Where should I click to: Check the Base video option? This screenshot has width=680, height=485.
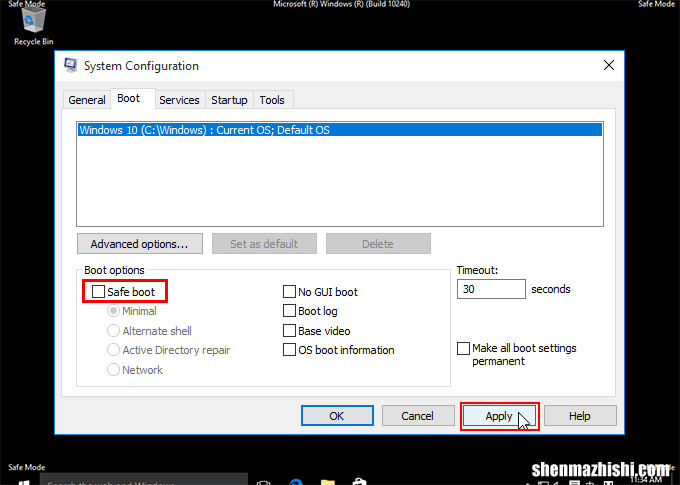(289, 331)
